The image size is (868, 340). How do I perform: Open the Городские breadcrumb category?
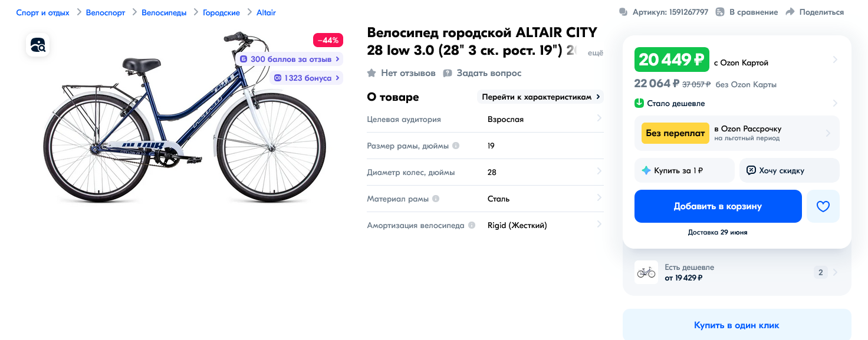point(221,12)
